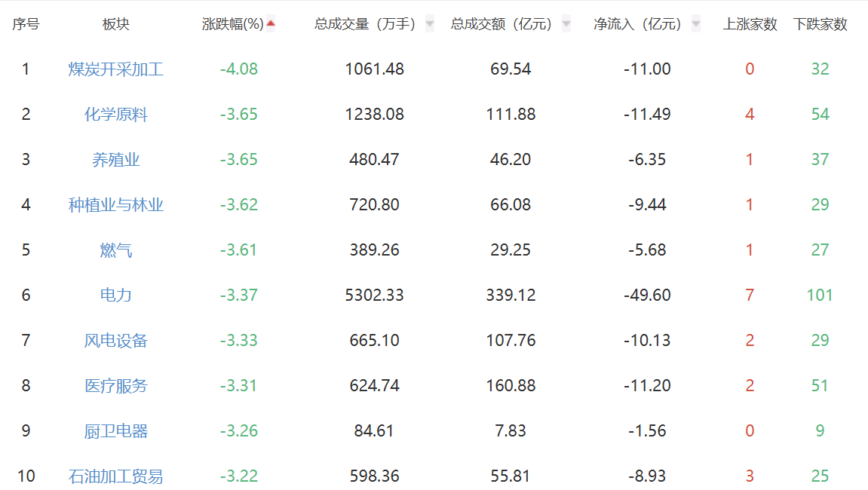The height and width of the screenshot is (490, 868).
Task: Open the 化学原料 sector link
Action: (116, 115)
